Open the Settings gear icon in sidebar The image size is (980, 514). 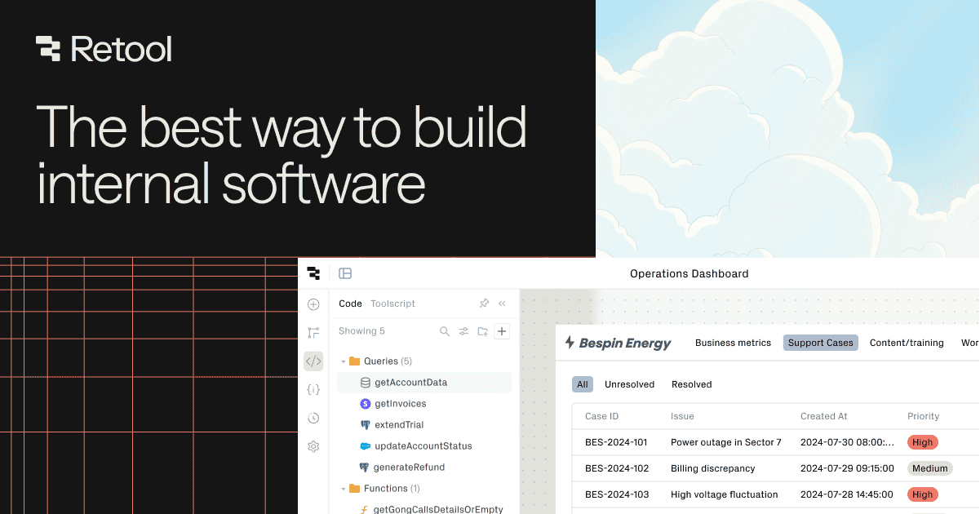point(313,446)
